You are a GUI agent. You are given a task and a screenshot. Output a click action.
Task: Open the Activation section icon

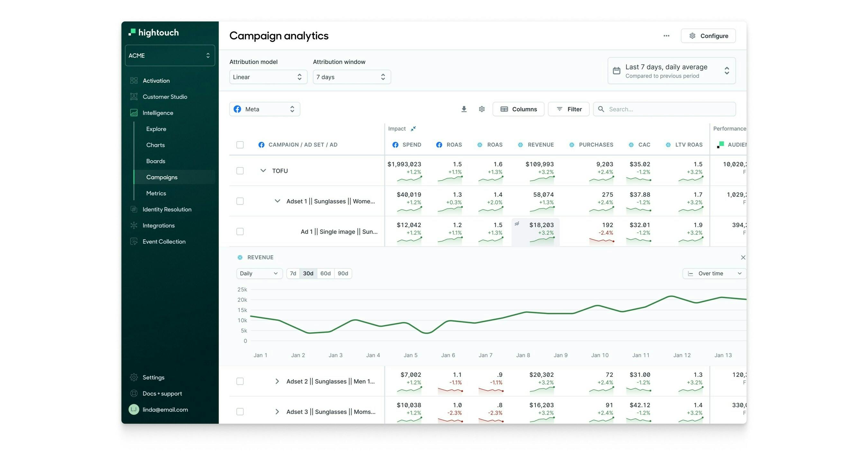point(134,81)
